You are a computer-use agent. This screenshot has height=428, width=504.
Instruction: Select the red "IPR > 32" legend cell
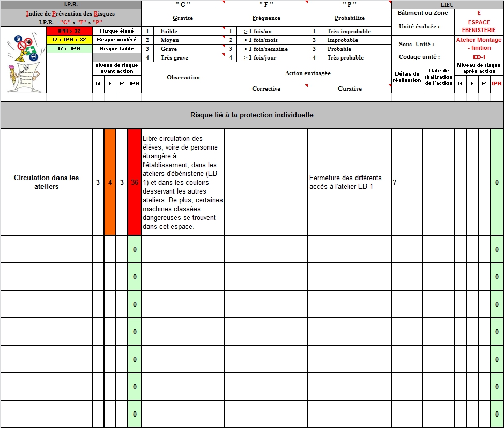[x=69, y=31]
